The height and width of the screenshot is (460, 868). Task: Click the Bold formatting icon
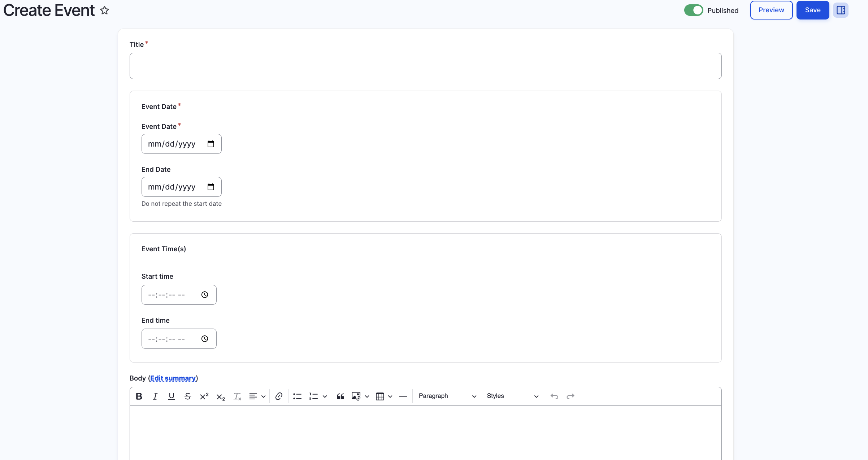[x=139, y=396]
